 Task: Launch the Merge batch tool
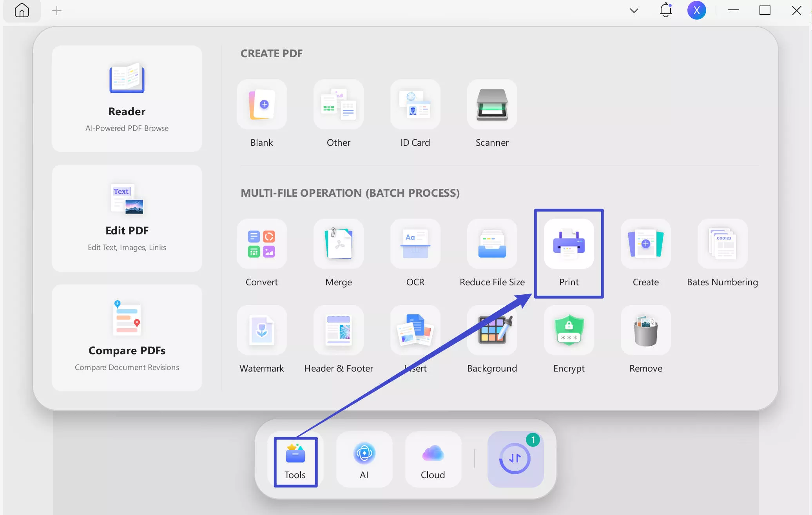(339, 244)
